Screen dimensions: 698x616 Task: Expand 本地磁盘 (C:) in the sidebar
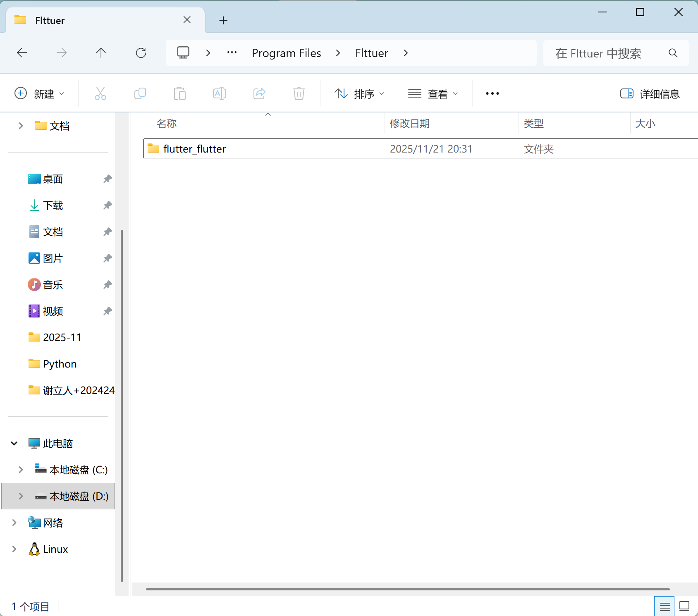(x=20, y=469)
